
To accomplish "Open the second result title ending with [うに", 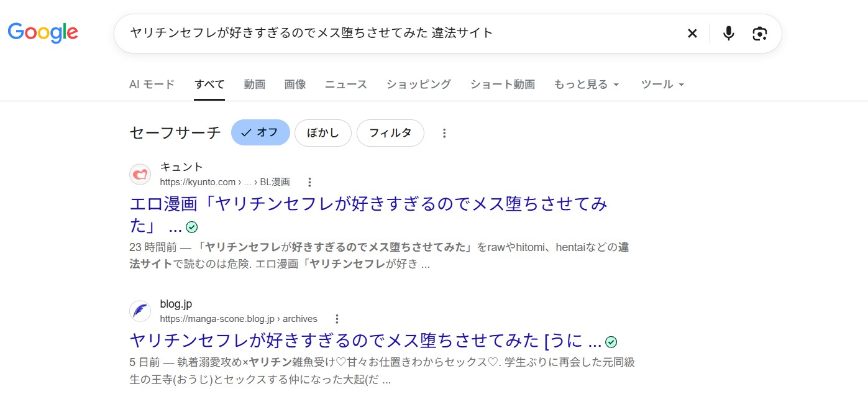I will point(365,341).
